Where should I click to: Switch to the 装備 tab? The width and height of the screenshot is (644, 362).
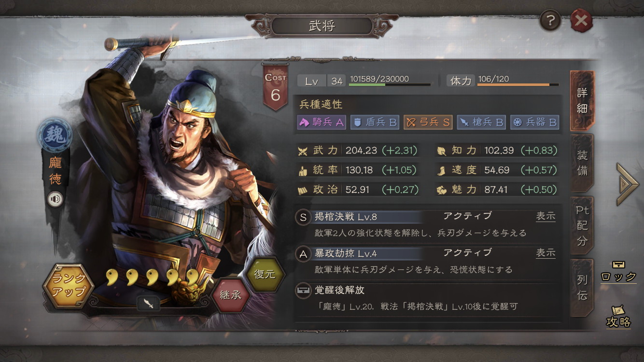(582, 163)
